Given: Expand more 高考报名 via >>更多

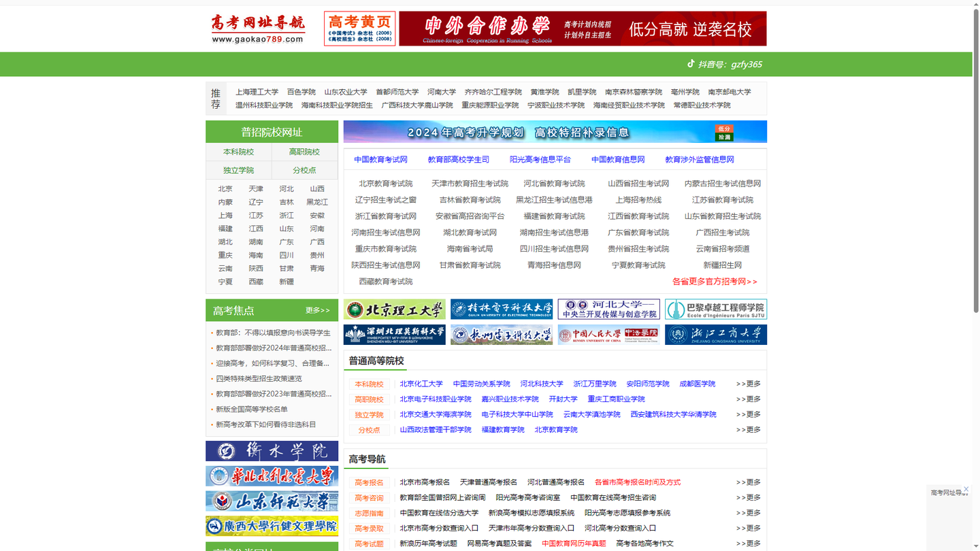Looking at the screenshot, I should point(748,482).
